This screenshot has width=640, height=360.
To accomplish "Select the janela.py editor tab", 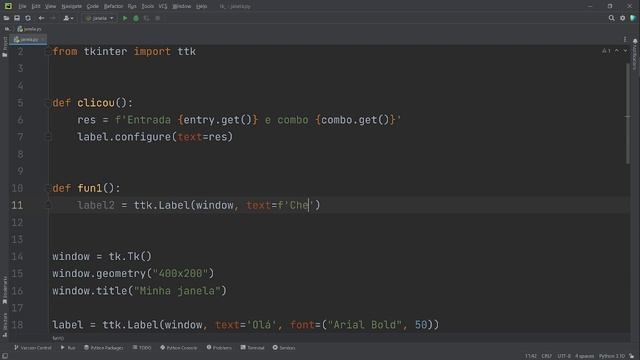I will point(29,40).
